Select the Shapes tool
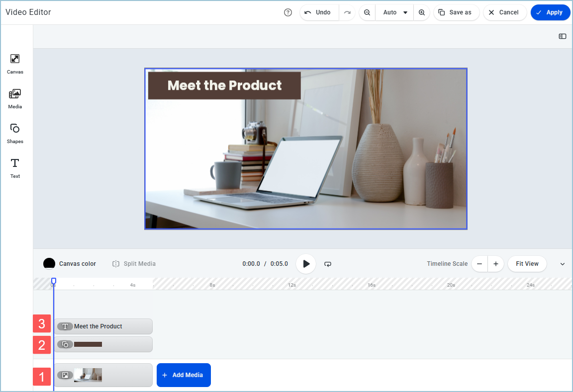The height and width of the screenshot is (392, 573). tap(15, 133)
